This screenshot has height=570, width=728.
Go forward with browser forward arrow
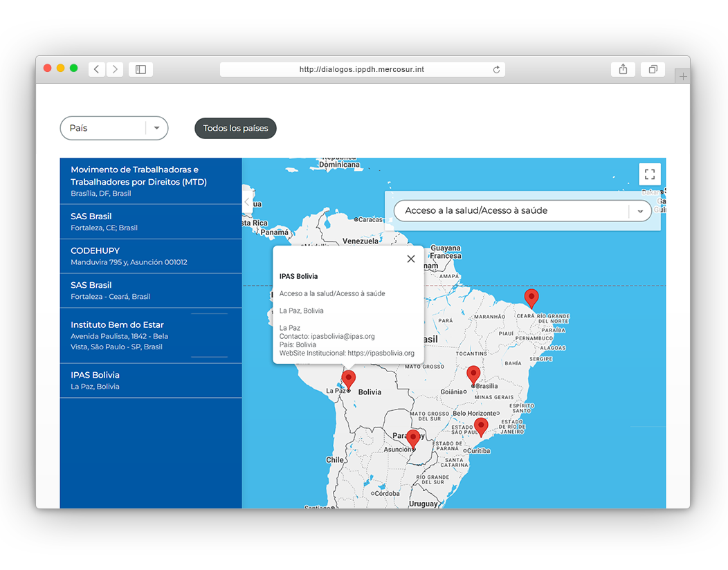[x=115, y=69]
